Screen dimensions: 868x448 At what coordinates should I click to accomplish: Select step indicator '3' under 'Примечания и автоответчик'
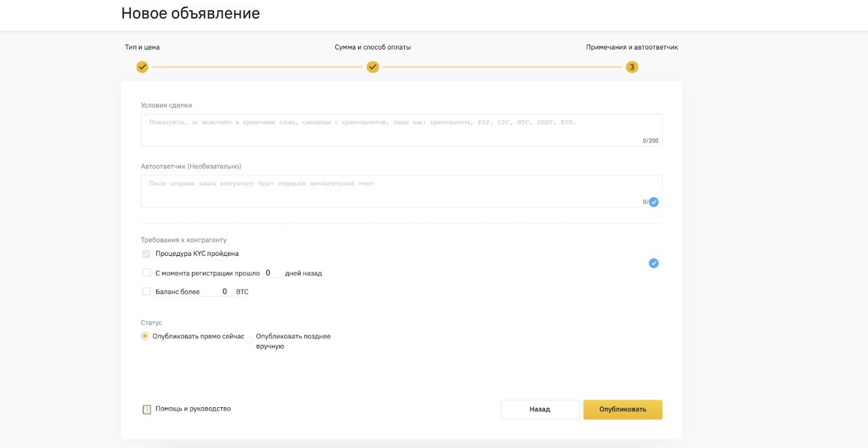(x=631, y=67)
